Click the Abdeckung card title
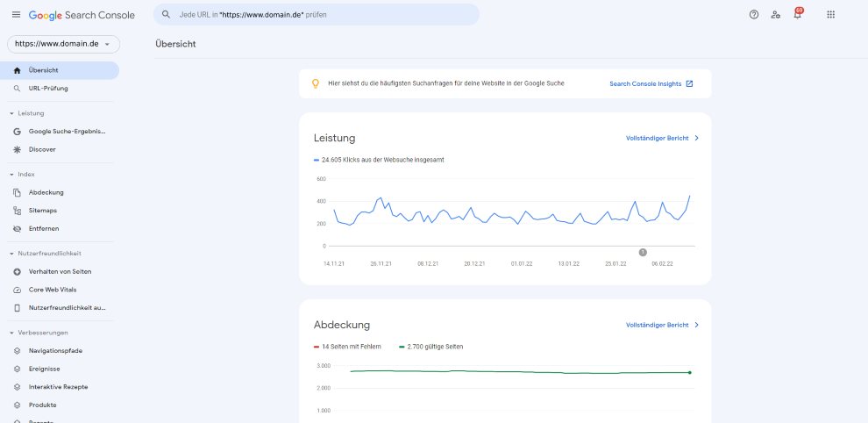The height and width of the screenshot is (423, 868). coord(342,325)
